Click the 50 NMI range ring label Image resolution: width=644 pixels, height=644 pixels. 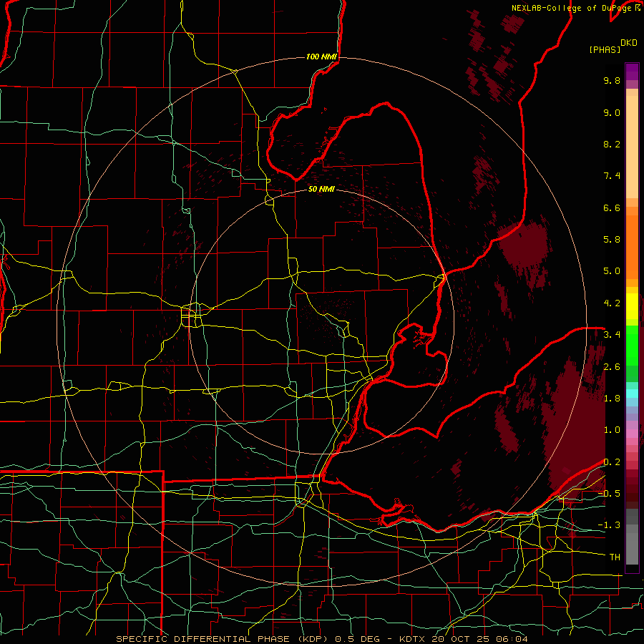point(321,189)
